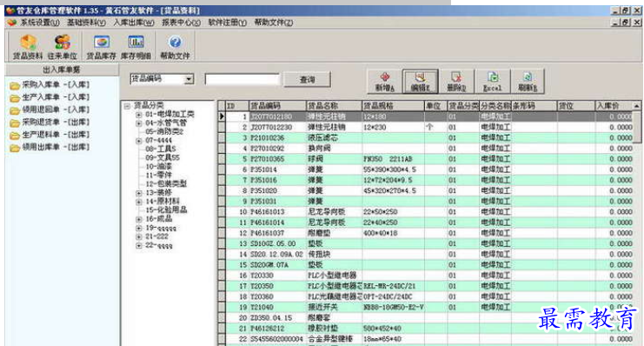Expand the 01-电焊加工类 tree node
The height and width of the screenshot is (346, 644).
click(x=139, y=115)
